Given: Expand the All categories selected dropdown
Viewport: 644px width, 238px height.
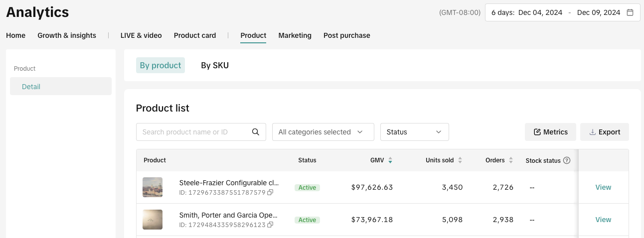Looking at the screenshot, I should pos(323,132).
